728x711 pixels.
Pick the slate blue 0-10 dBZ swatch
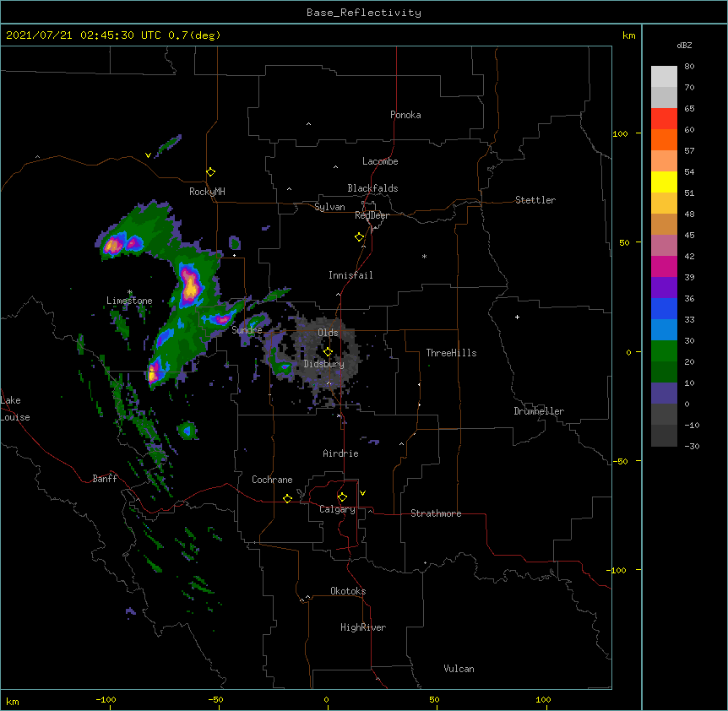[664, 393]
